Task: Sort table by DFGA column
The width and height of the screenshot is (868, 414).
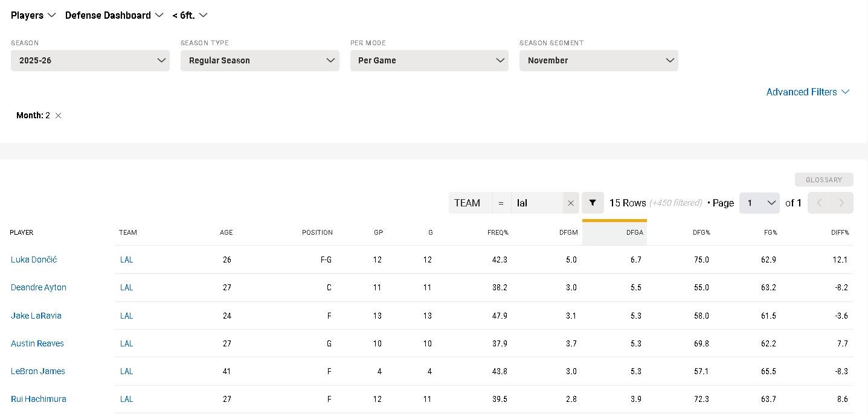Action: coord(634,232)
